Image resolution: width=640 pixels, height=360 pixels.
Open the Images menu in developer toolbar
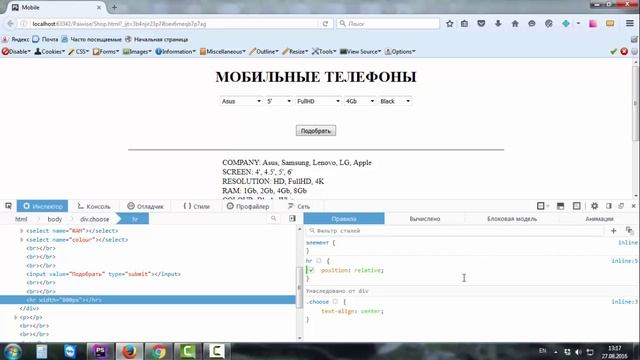point(137,51)
